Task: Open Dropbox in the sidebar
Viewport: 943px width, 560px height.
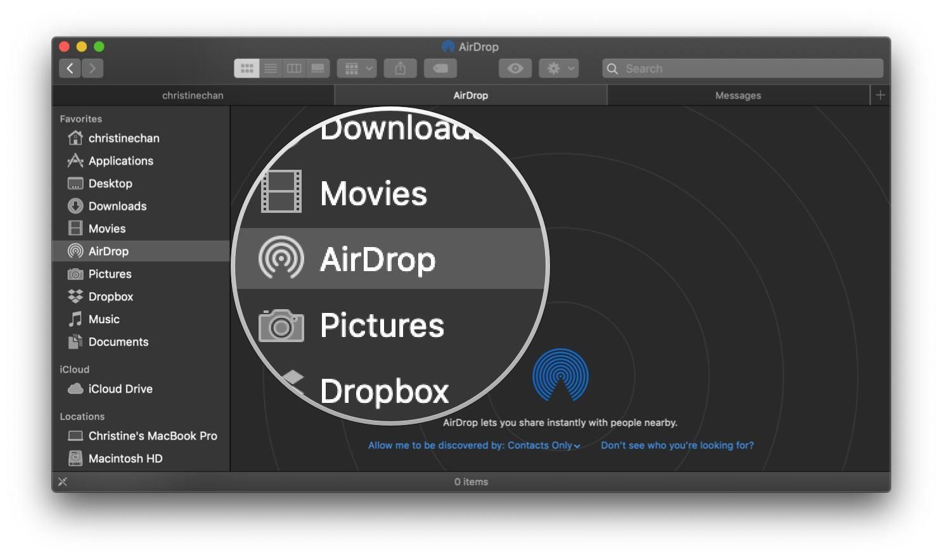Action: 141,296
